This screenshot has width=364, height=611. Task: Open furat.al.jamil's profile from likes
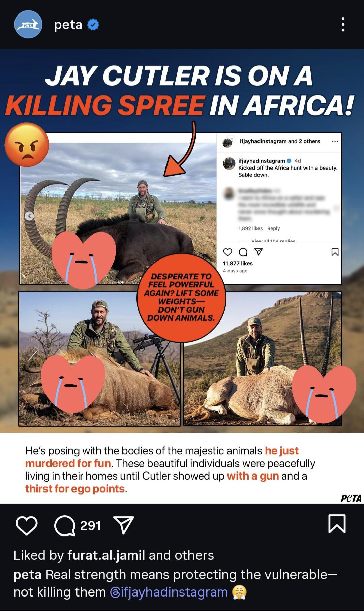click(106, 555)
